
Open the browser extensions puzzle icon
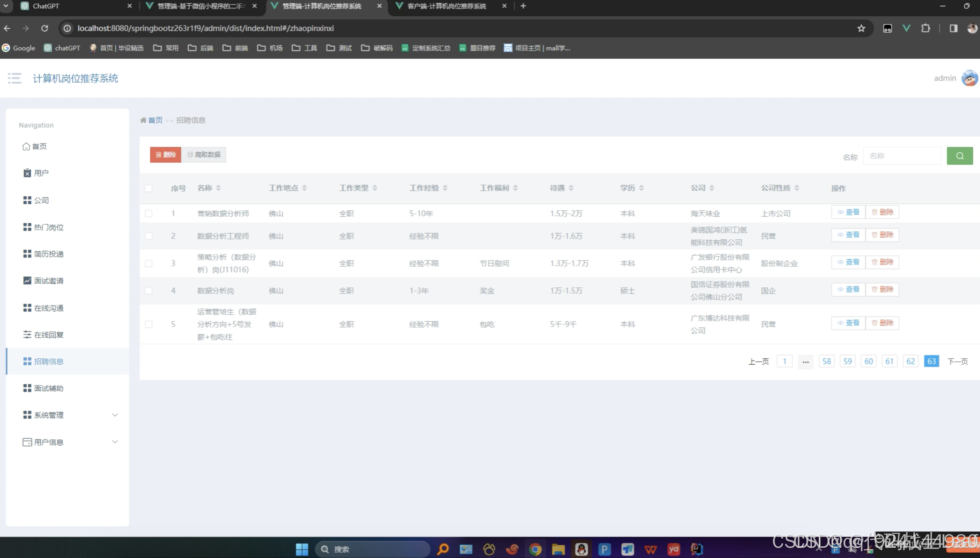(x=925, y=28)
